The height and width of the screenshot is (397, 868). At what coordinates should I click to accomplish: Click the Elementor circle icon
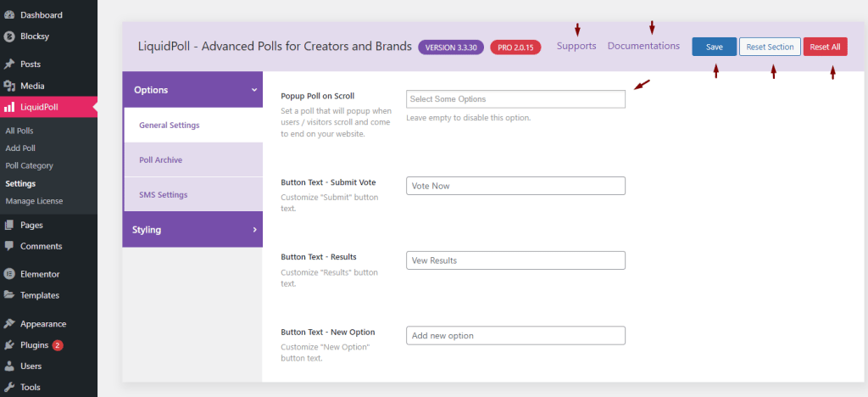[x=8, y=273]
